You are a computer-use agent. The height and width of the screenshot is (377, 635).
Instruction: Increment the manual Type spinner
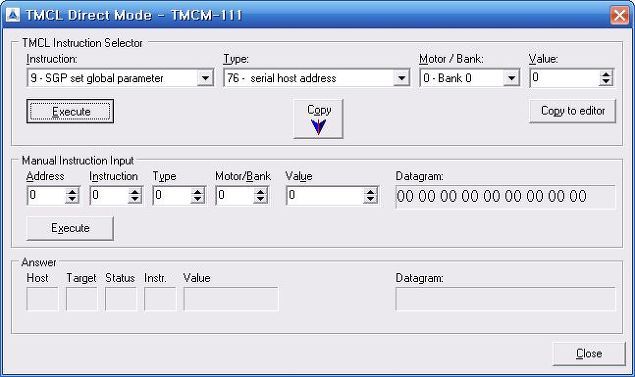coord(198,192)
